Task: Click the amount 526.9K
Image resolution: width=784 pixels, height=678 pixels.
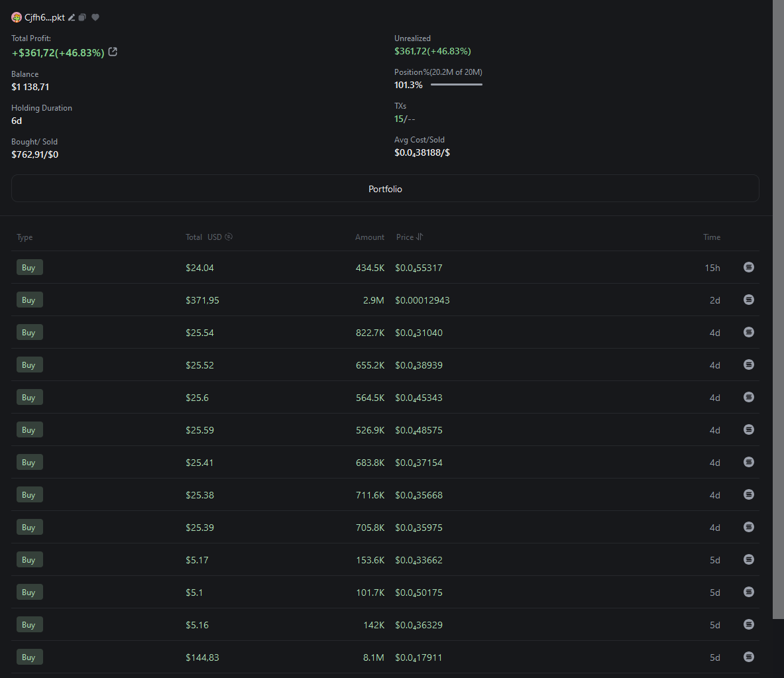Action: [x=370, y=430]
